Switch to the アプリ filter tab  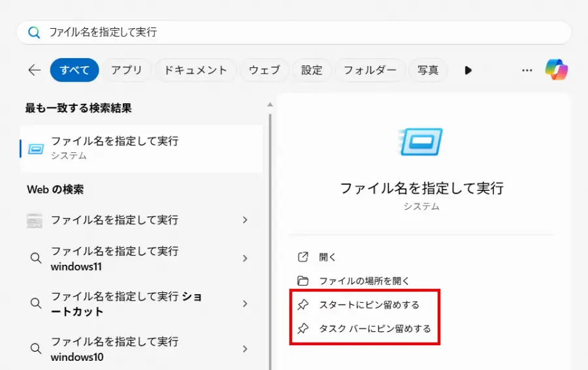pos(126,70)
